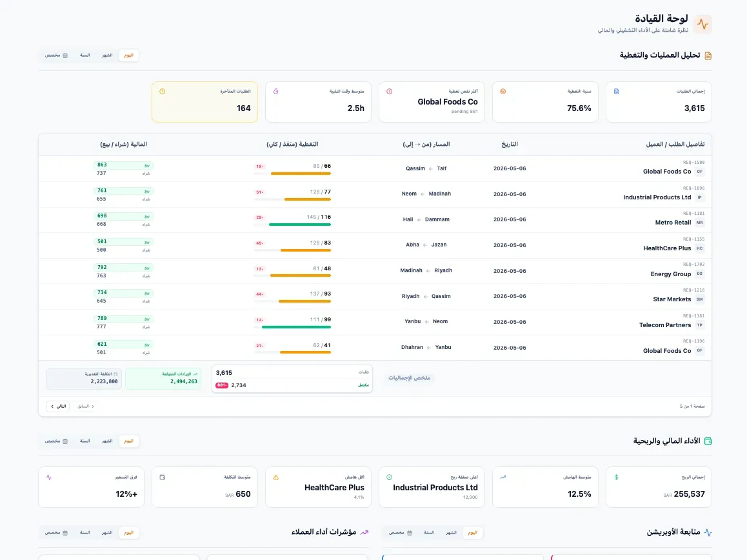Click the wallet icon beside financial performance heading
Screen dimensions: 747x560
pos(708,441)
